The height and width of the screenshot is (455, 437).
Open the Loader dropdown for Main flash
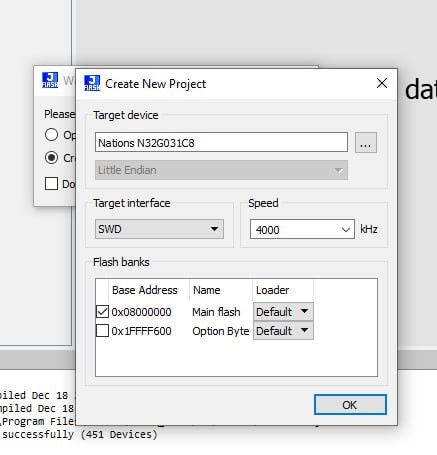click(283, 312)
